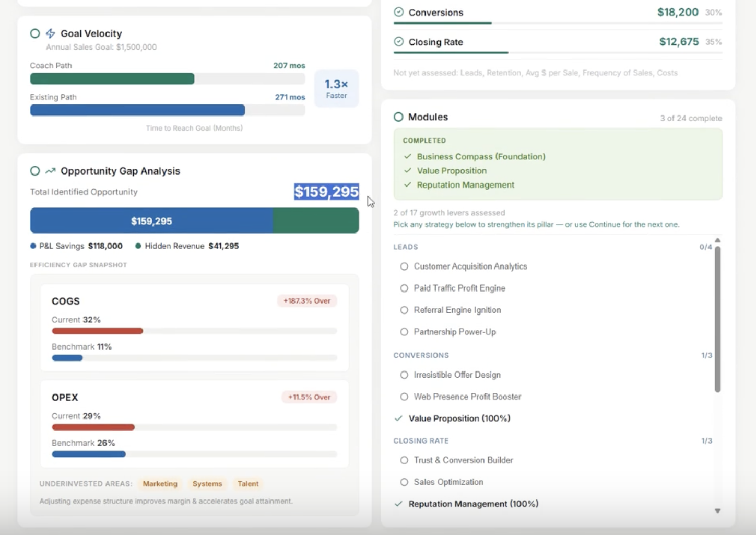
Task: Select the Paid Traffic Profit Engine radio circle
Action: pyautogui.click(x=404, y=288)
